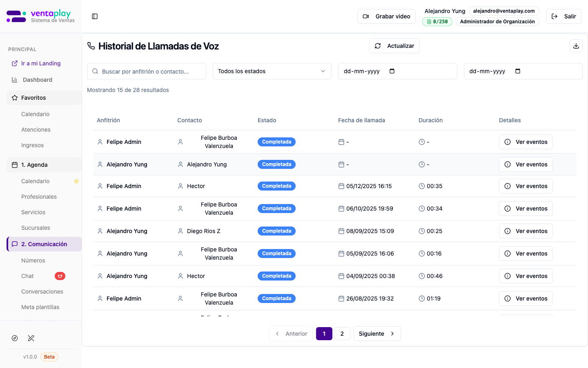The width and height of the screenshot is (588, 368).
Task: Go to page 2 of results
Action: point(342,334)
